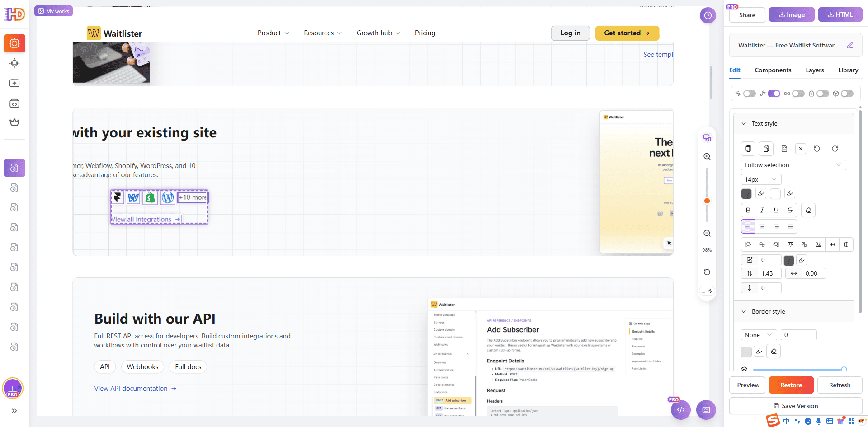This screenshot has width=868, height=427.
Task: Click the dark text color swatch
Action: point(746,194)
